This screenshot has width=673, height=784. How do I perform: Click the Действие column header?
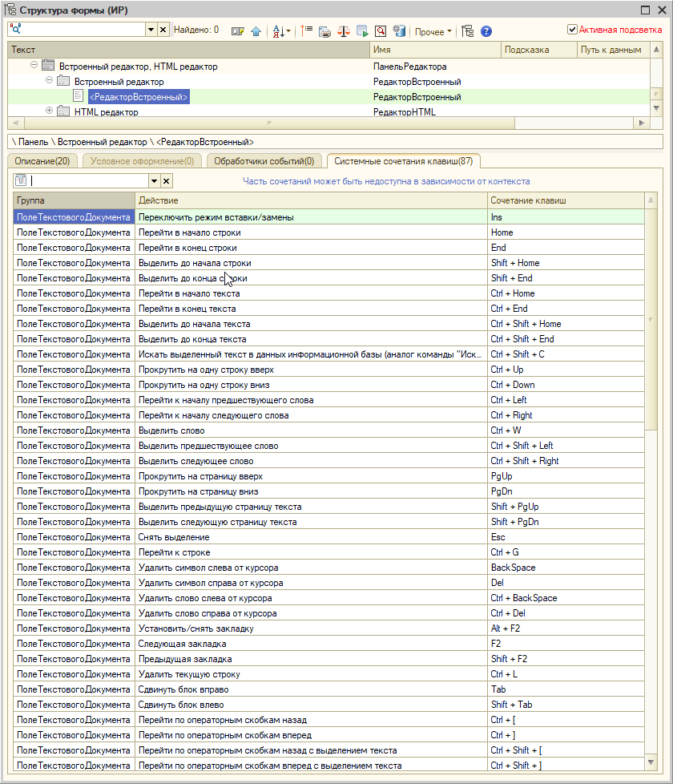pos(311,200)
